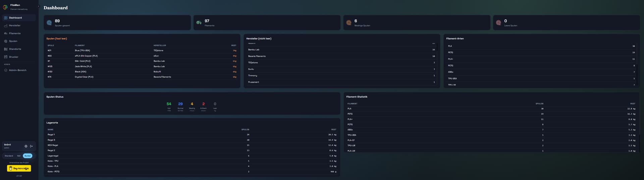
Task: Click the yellow 4 Niedrig status count
Action: (192, 104)
